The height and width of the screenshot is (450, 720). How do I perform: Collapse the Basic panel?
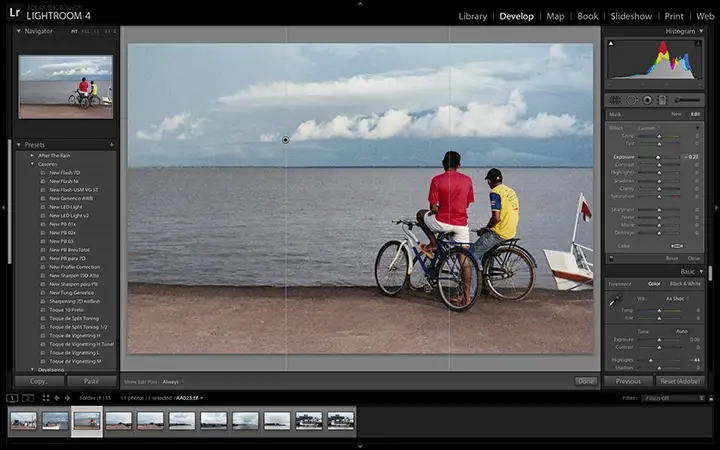pos(701,272)
